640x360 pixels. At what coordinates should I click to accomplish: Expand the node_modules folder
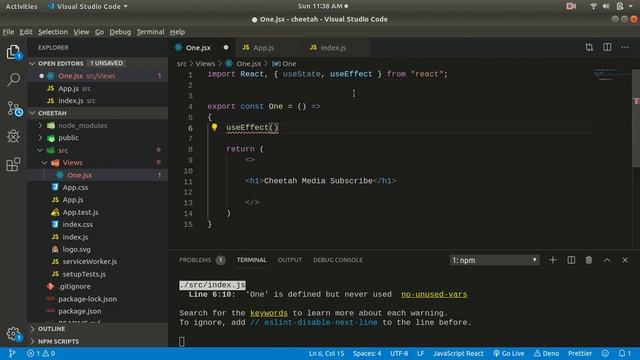(82, 125)
